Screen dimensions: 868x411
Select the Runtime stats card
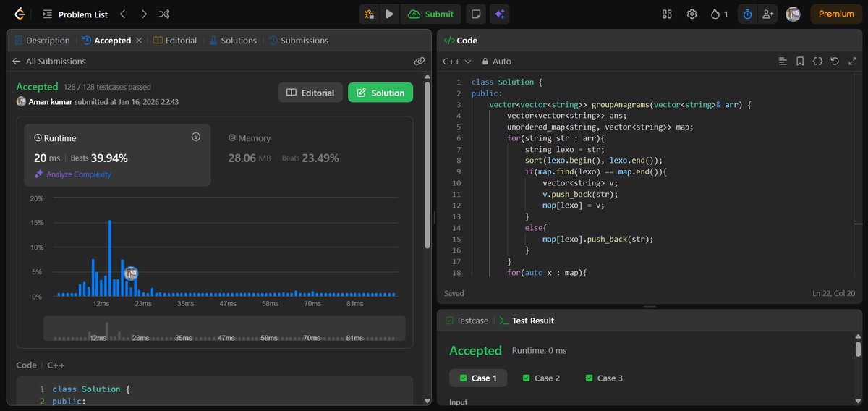click(118, 155)
